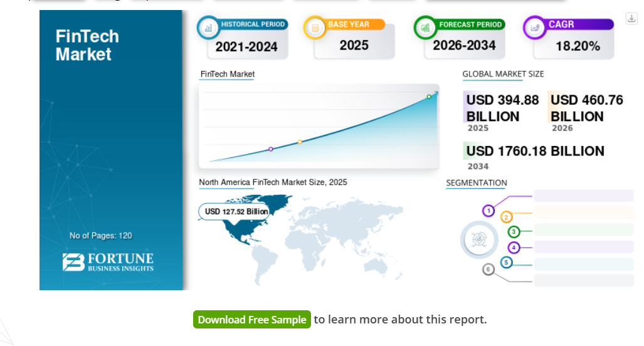Image resolution: width=644 pixels, height=346 pixels.
Task: Click the 2021-2024 historical period value
Action: coord(246,47)
